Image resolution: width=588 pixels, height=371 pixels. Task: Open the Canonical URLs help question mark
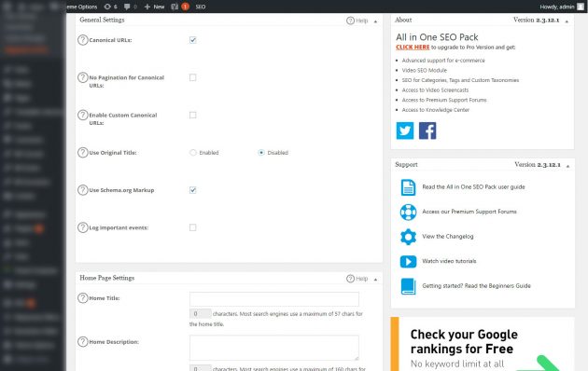click(82, 40)
